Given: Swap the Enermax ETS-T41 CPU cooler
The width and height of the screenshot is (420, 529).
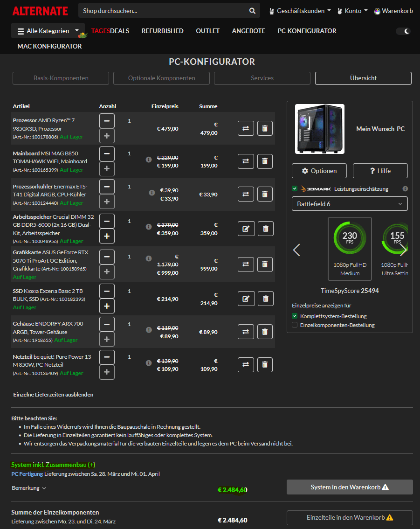Looking at the screenshot, I should [x=246, y=194].
